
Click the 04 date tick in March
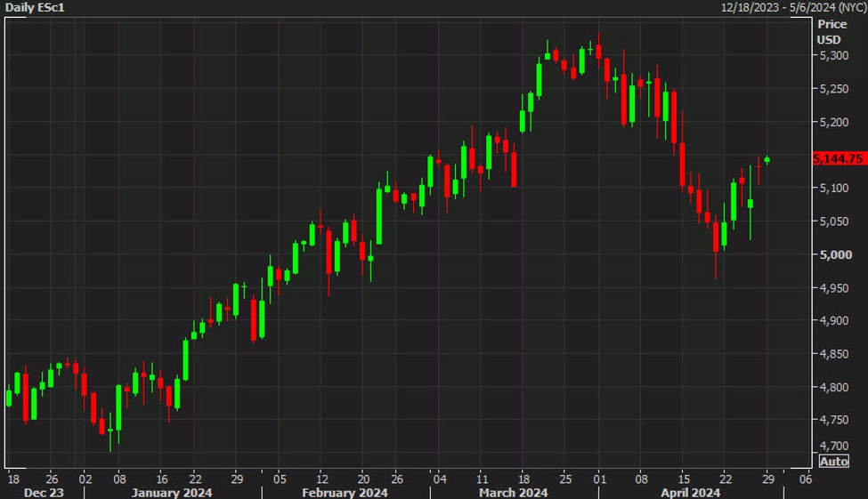click(x=440, y=479)
